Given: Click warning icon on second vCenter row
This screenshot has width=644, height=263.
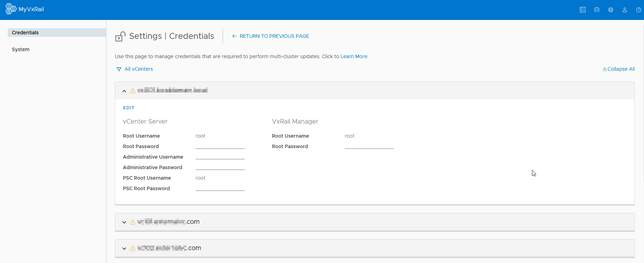Looking at the screenshot, I should pos(133,222).
